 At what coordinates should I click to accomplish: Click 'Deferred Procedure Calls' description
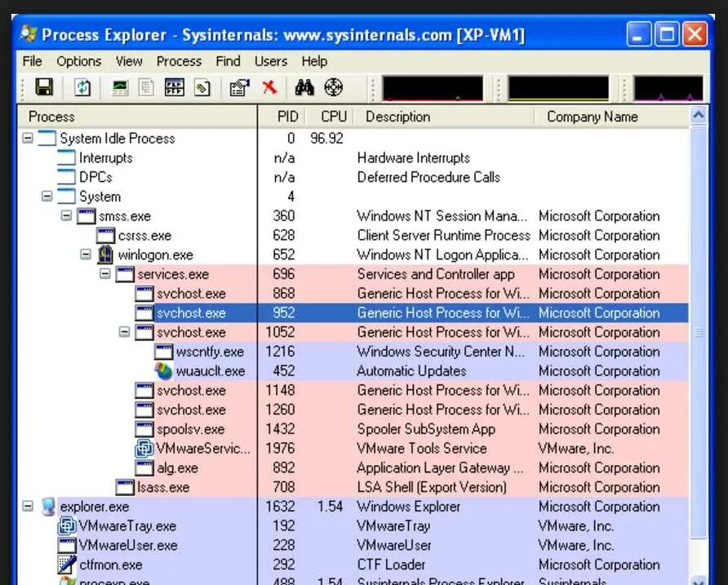point(428,177)
